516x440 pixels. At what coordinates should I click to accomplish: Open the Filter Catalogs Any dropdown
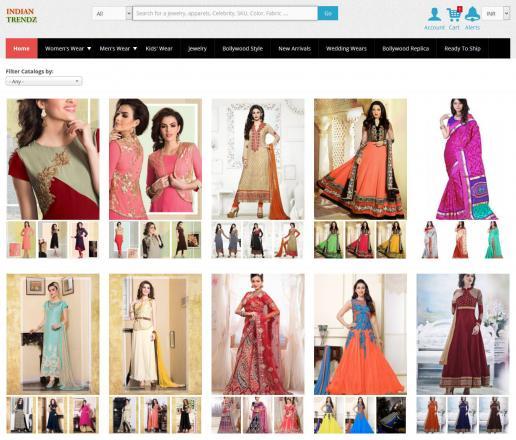click(44, 81)
